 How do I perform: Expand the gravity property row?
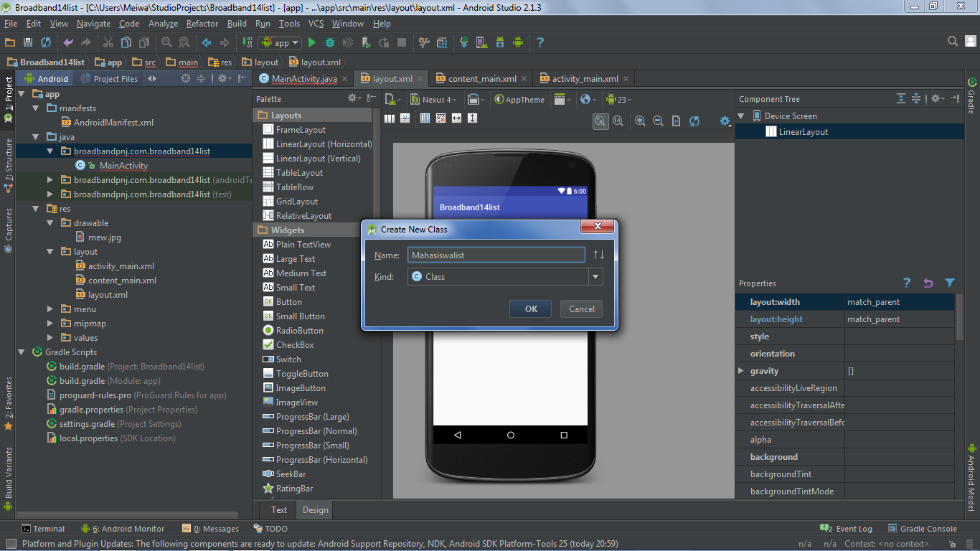click(x=741, y=371)
